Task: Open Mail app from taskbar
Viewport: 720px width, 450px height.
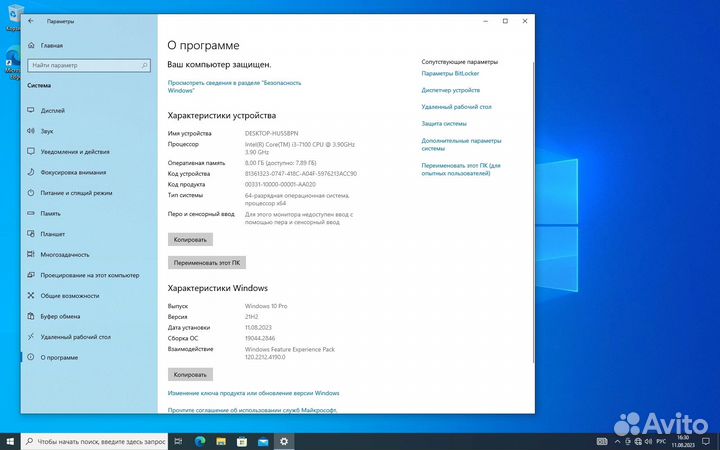Action: pyautogui.click(x=263, y=442)
